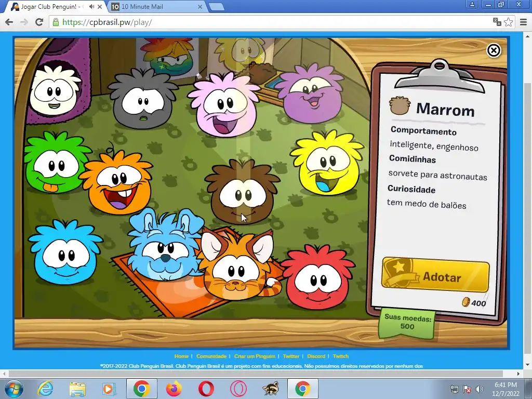Mute the Club Penguin tab audio
Screen dimensions: 532x399
(91, 6)
